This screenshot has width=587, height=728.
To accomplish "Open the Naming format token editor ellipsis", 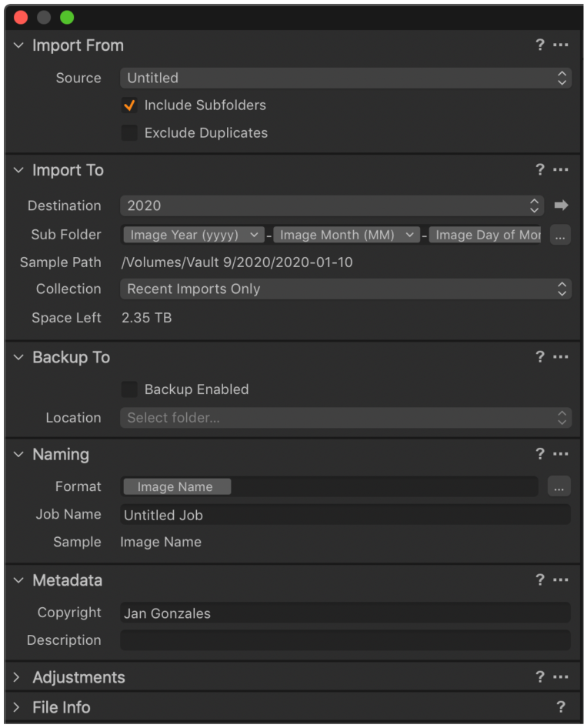I will pyautogui.click(x=559, y=486).
